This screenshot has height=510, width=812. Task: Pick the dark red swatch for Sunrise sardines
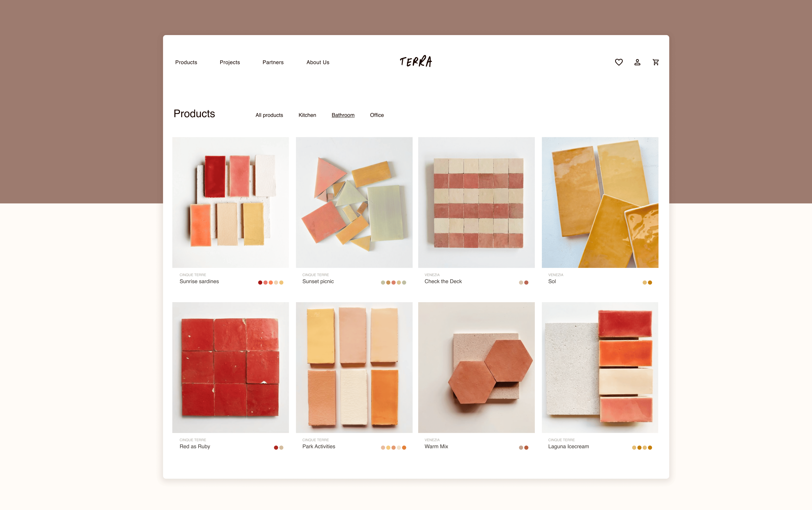coord(260,283)
